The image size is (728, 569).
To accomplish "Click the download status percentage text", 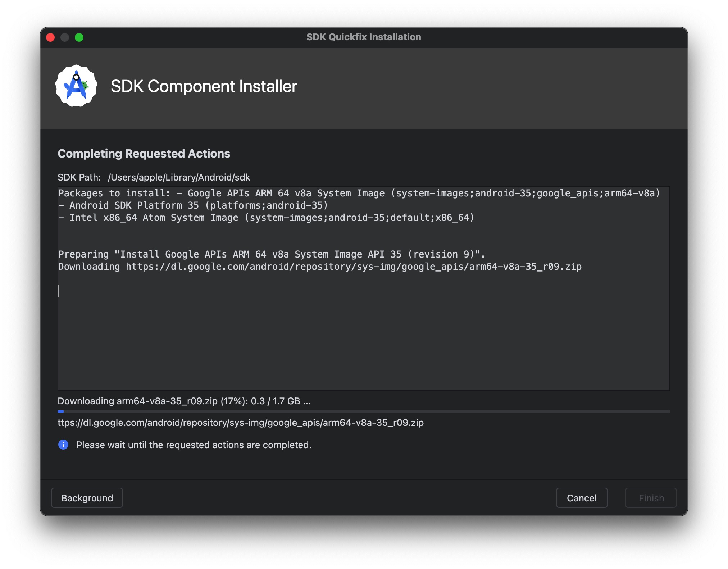I will 184,401.
